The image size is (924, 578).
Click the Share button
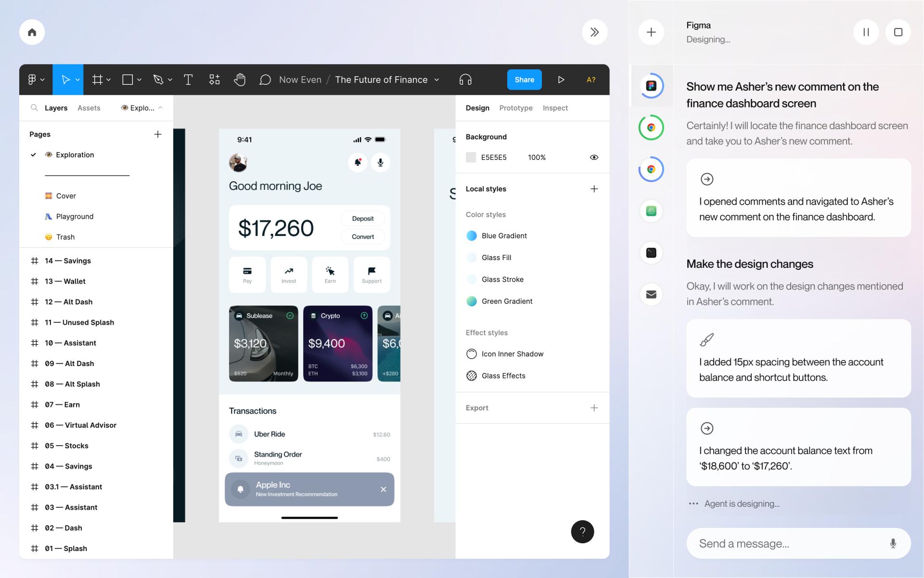[x=525, y=79]
